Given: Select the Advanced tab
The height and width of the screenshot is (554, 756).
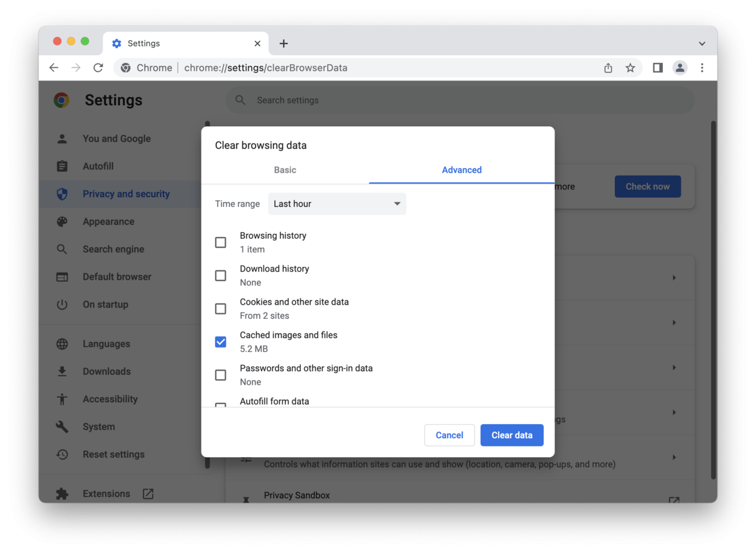Looking at the screenshot, I should click(x=462, y=170).
